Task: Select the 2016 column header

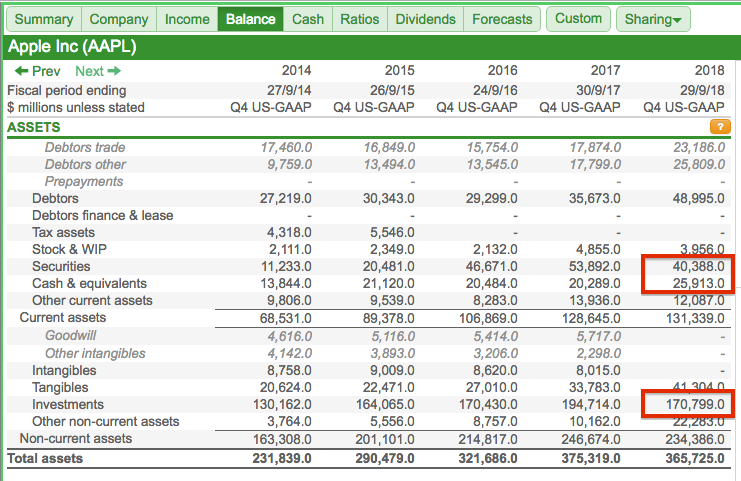Action: (502, 70)
